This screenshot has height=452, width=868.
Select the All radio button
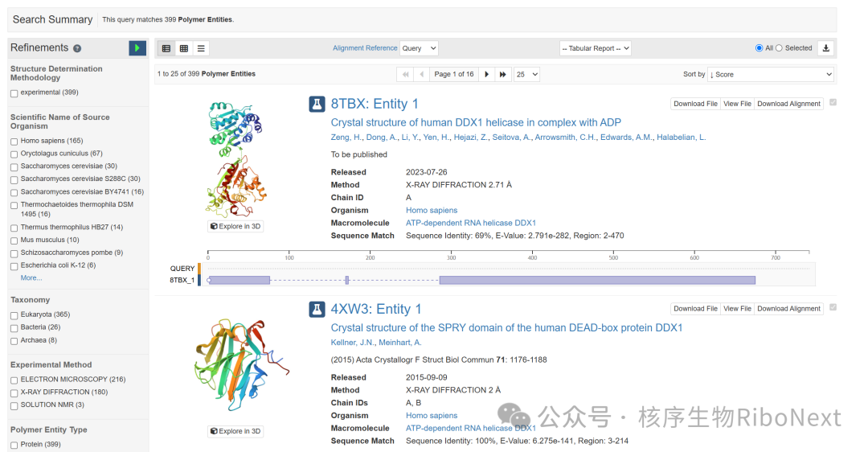click(x=759, y=48)
